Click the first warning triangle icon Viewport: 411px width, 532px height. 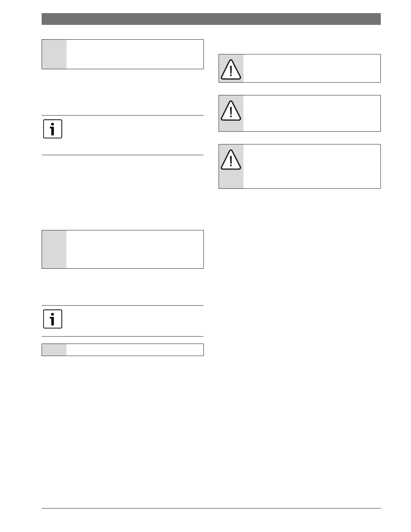(231, 70)
